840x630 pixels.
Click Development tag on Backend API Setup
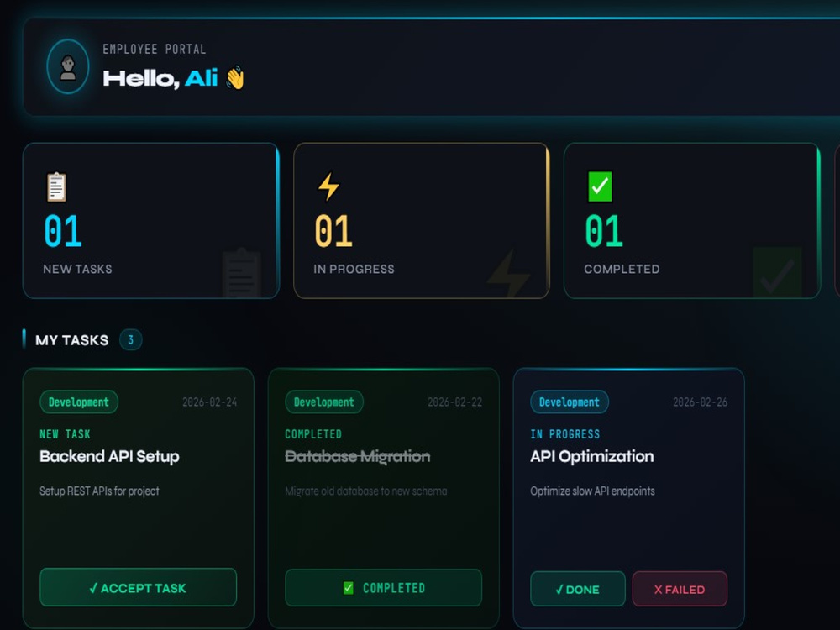(79, 402)
